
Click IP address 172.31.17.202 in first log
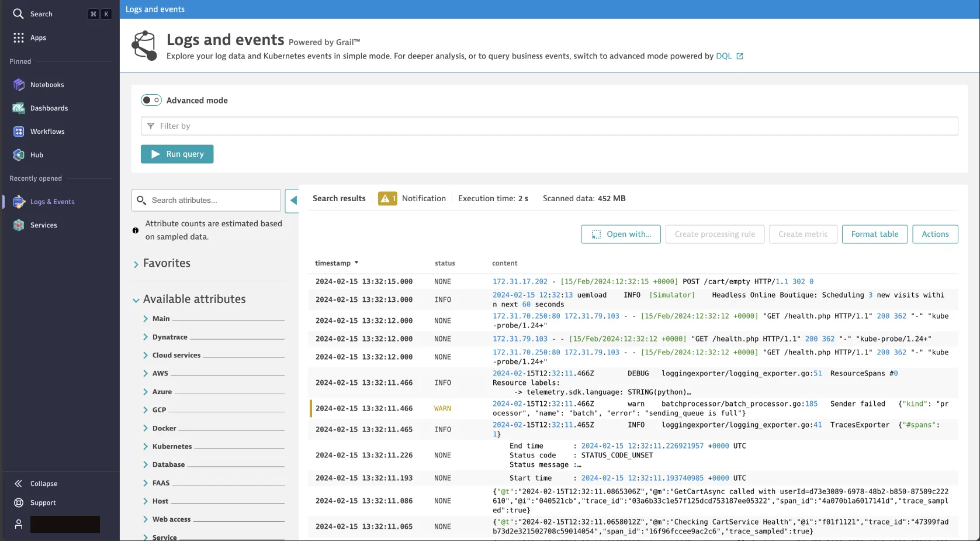pos(520,281)
